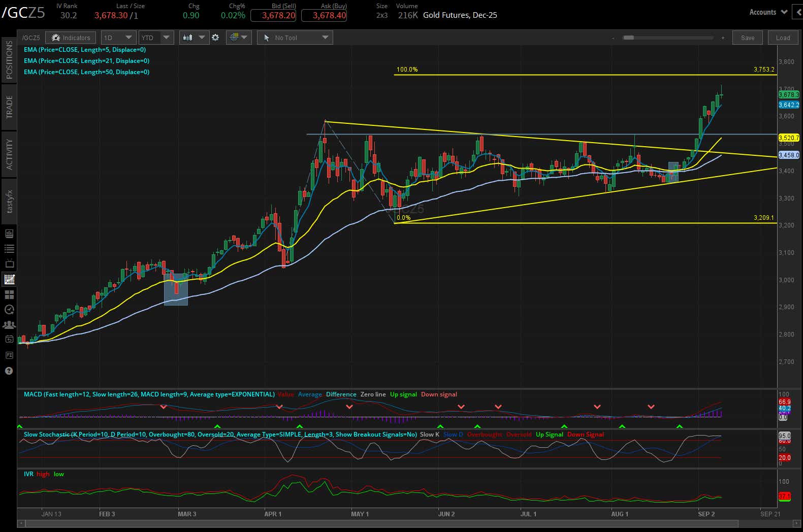Open the Indicators panel
Viewport: 803px width, 532px height.
tap(71, 38)
